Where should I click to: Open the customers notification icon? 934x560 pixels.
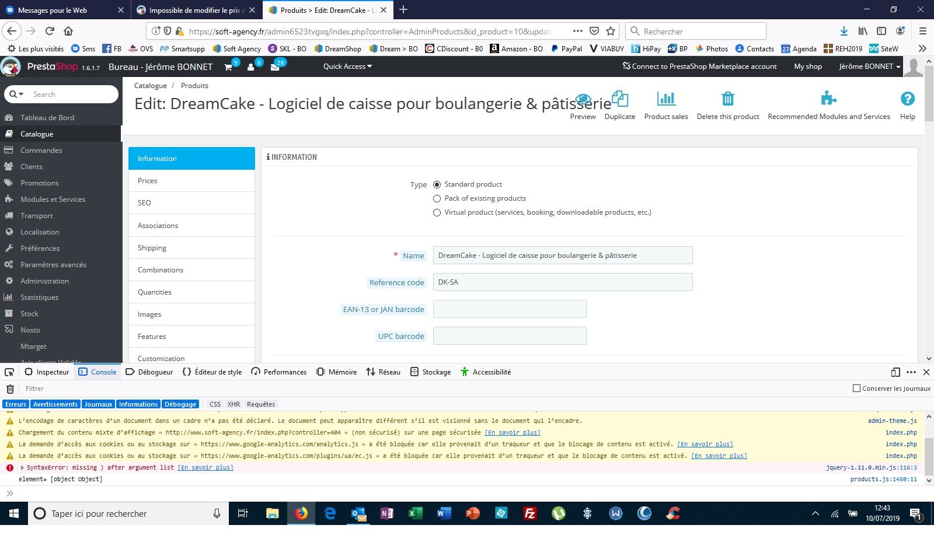[251, 66]
